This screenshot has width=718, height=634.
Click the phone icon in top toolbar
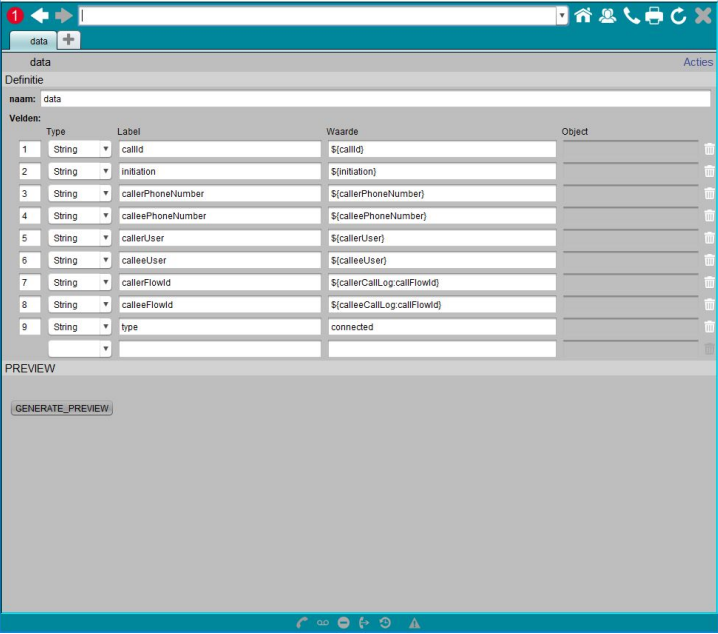tap(631, 15)
